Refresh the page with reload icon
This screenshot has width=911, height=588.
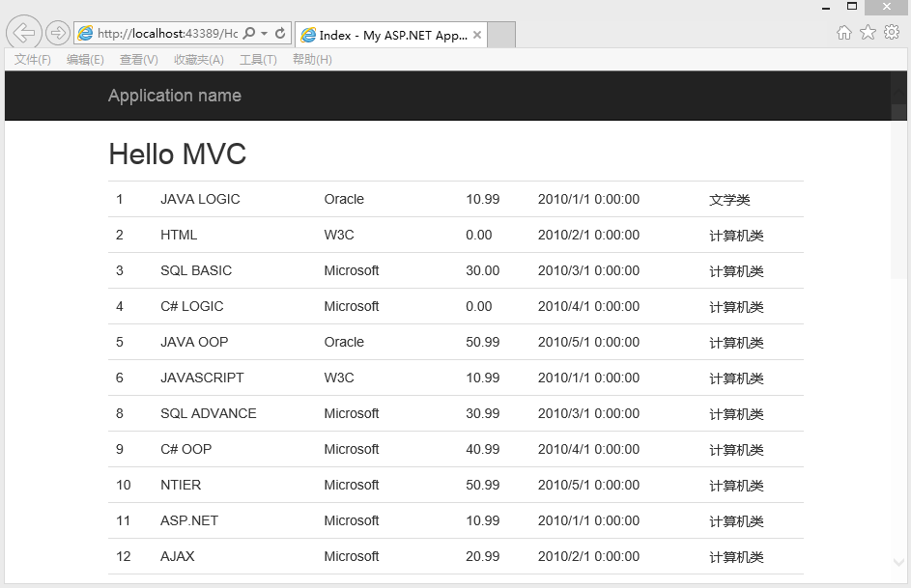tap(280, 33)
